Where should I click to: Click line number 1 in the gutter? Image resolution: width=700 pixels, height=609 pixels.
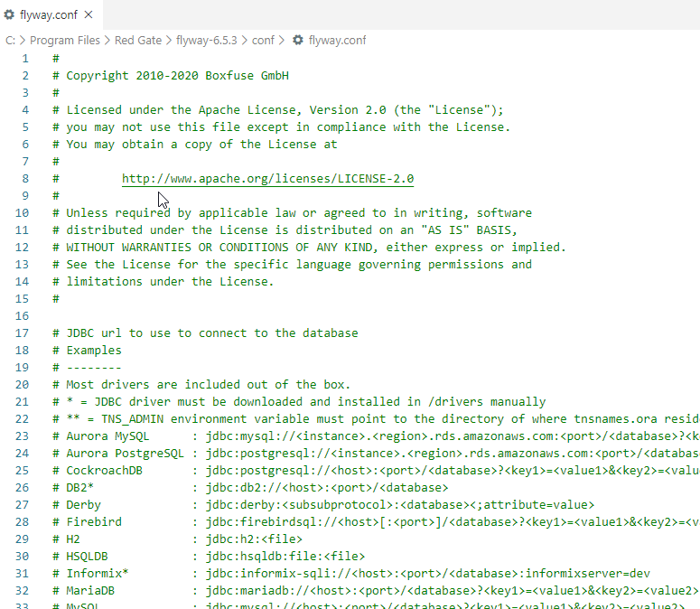coord(25,59)
